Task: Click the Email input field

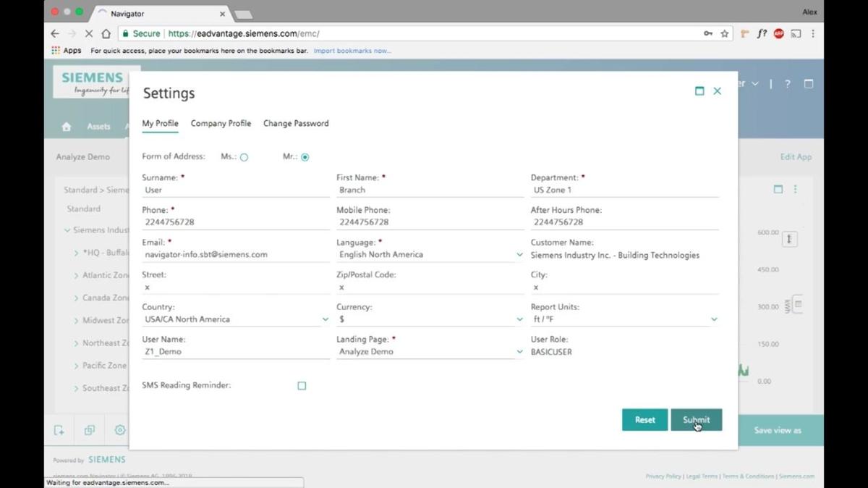Action: [x=235, y=255]
